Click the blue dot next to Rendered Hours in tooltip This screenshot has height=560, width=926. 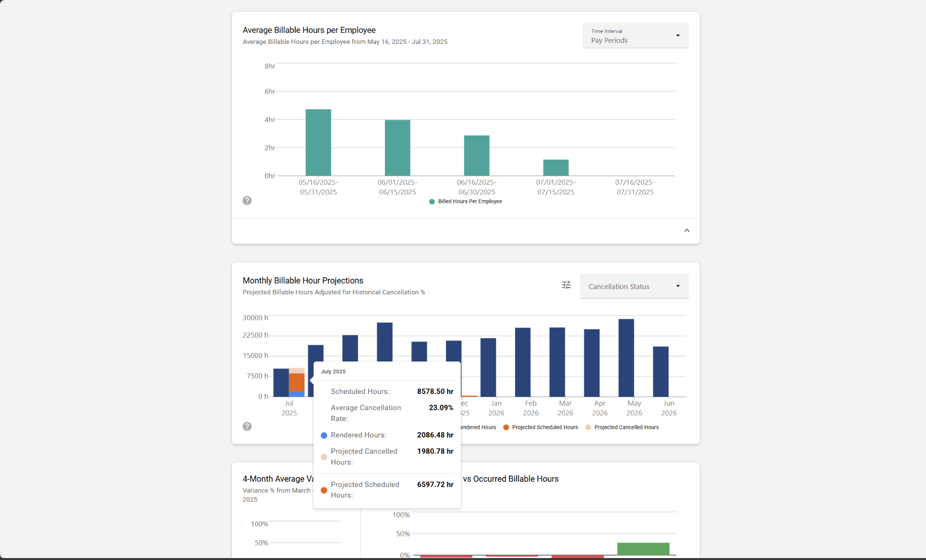pyautogui.click(x=323, y=435)
